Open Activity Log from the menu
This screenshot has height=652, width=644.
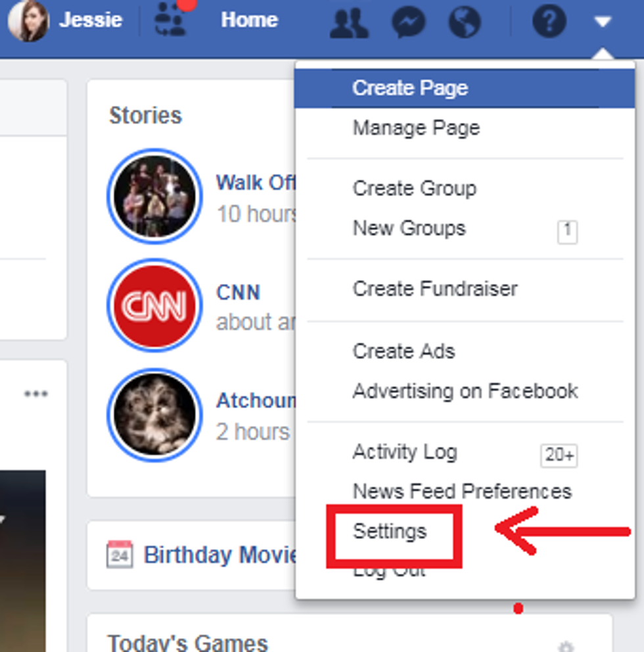(x=405, y=452)
